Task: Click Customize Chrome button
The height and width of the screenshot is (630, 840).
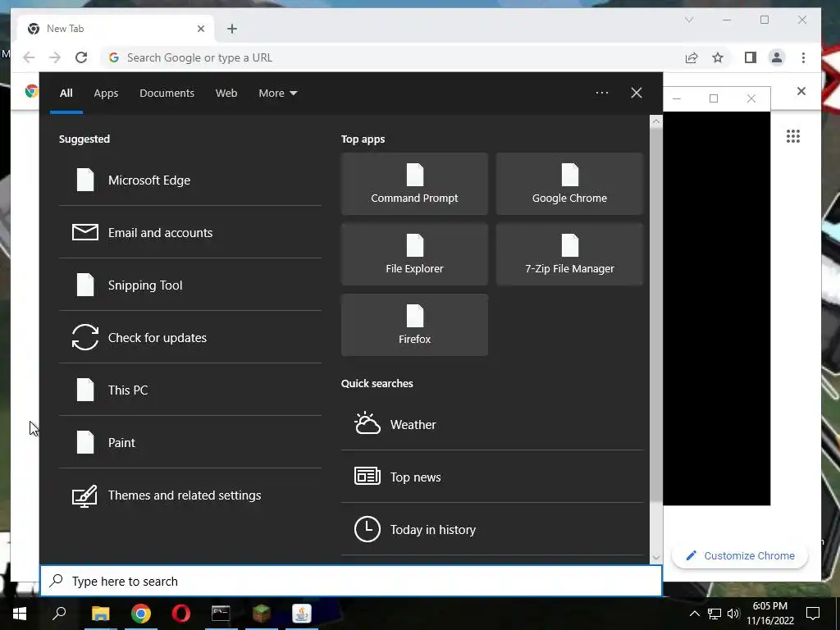Action: click(x=740, y=555)
